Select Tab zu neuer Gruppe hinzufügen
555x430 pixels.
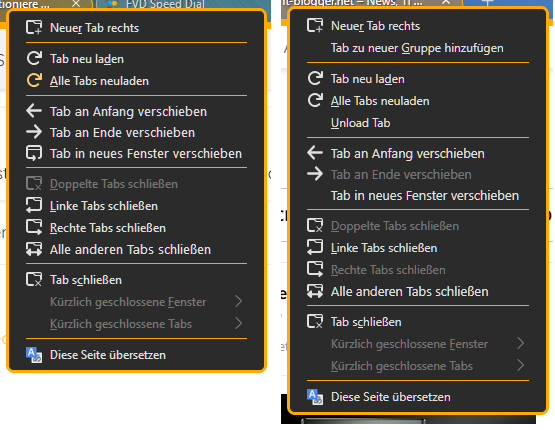coord(418,48)
